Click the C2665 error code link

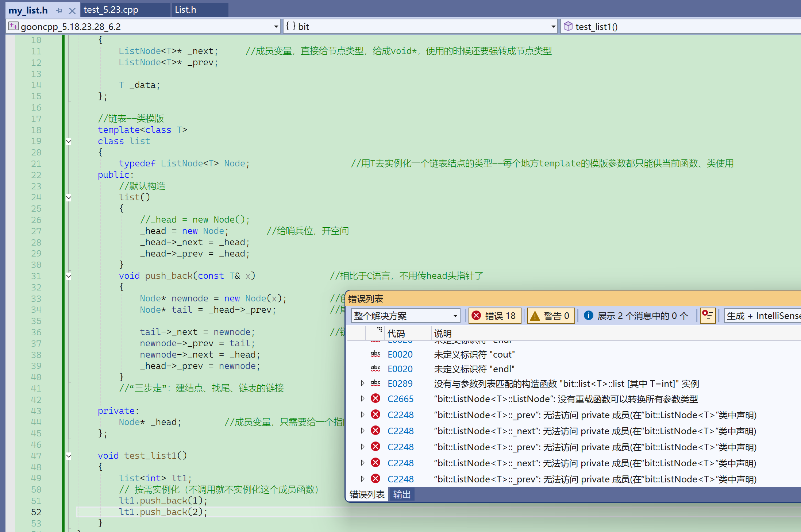[400, 399]
